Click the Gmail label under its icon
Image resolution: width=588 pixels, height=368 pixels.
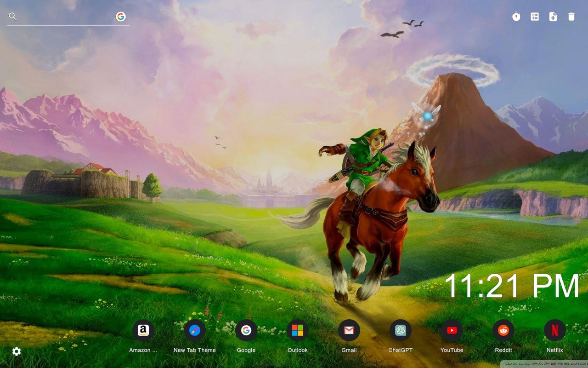pyautogui.click(x=349, y=350)
